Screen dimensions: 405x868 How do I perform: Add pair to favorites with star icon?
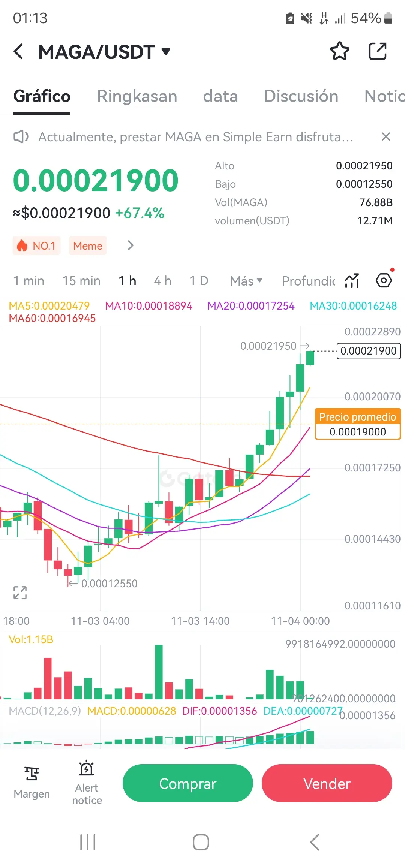(340, 51)
